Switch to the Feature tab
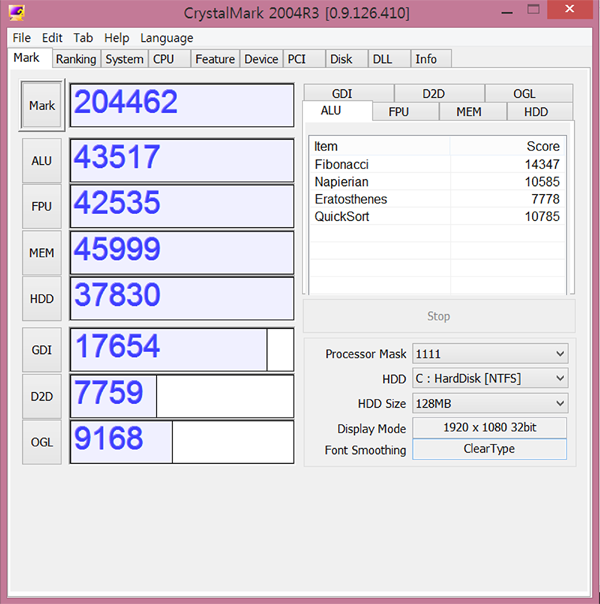The image size is (600, 604). pos(215,59)
